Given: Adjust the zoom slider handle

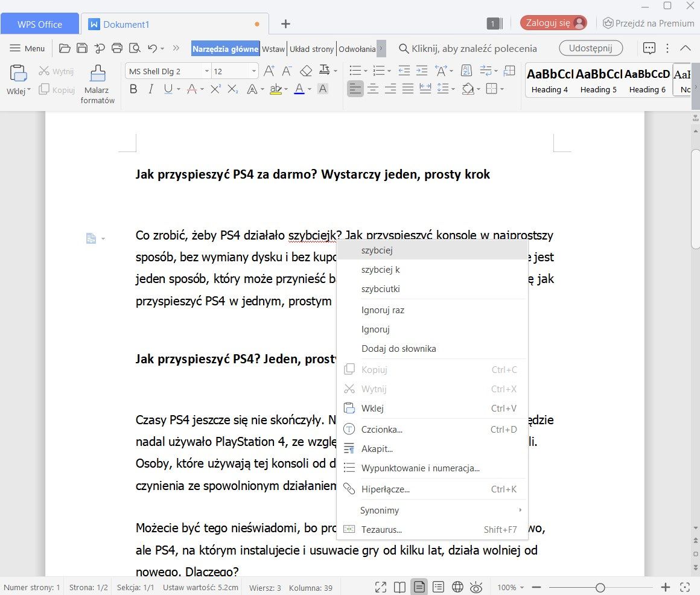Looking at the screenshot, I should [600, 587].
